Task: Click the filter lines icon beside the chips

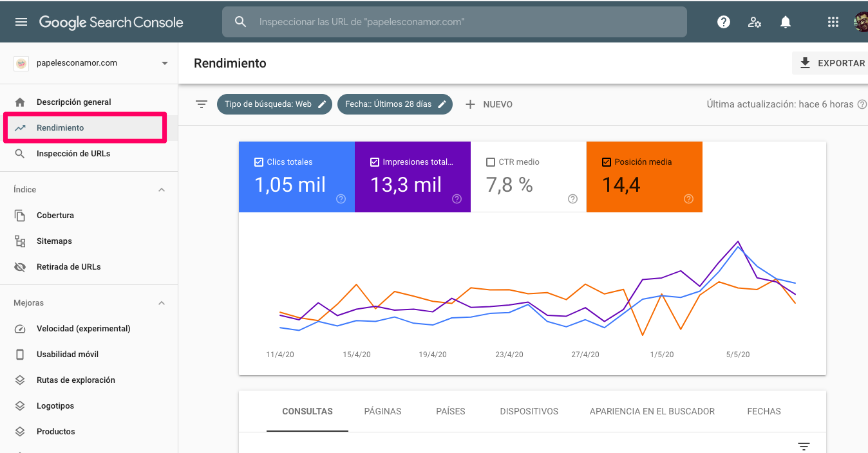Action: 202,104
